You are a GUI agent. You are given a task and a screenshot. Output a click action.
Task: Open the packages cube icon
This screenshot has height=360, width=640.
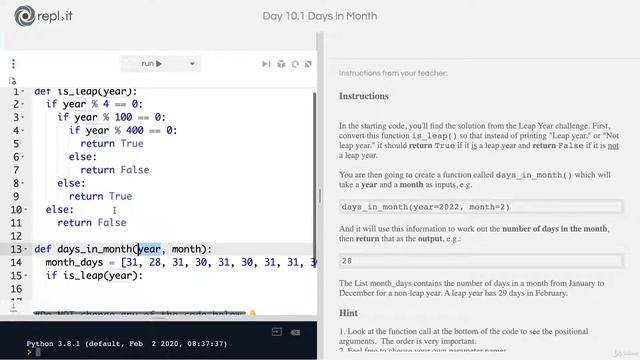pyautogui.click(x=281, y=64)
